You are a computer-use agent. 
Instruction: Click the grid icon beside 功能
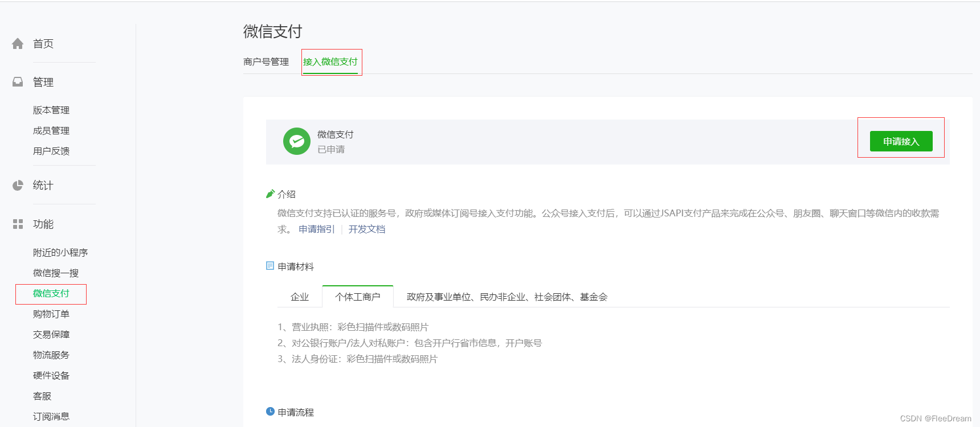pos(18,224)
